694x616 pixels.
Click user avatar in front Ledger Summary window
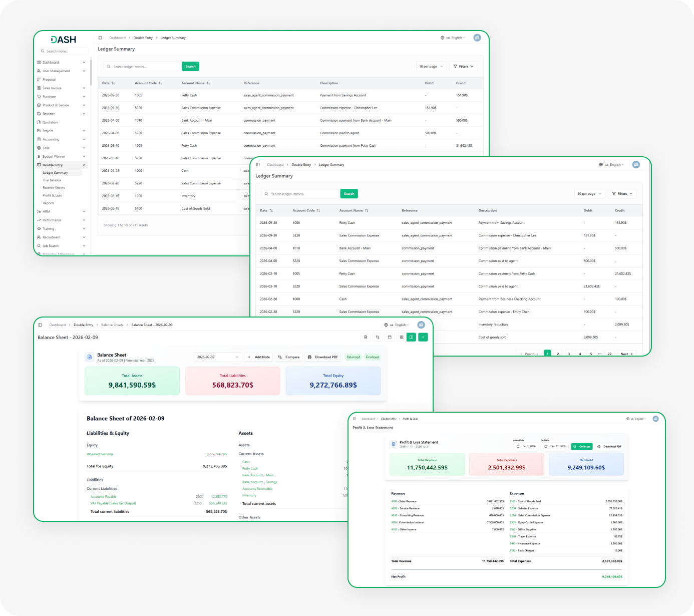636,164
